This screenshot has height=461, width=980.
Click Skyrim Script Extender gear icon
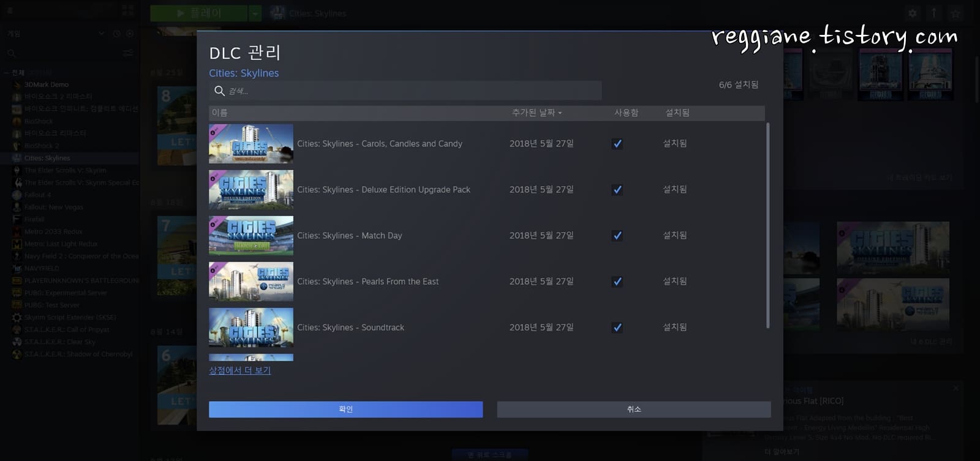[x=17, y=317]
